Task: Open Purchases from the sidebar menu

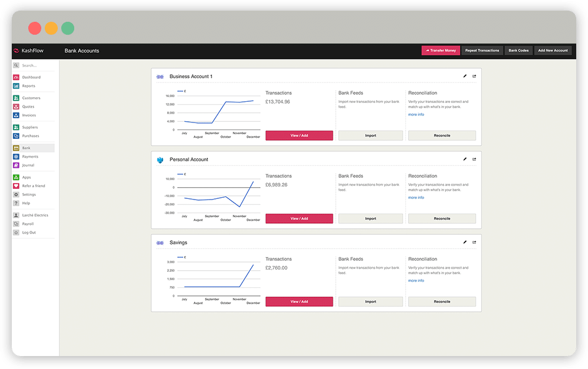Action: tap(30, 136)
